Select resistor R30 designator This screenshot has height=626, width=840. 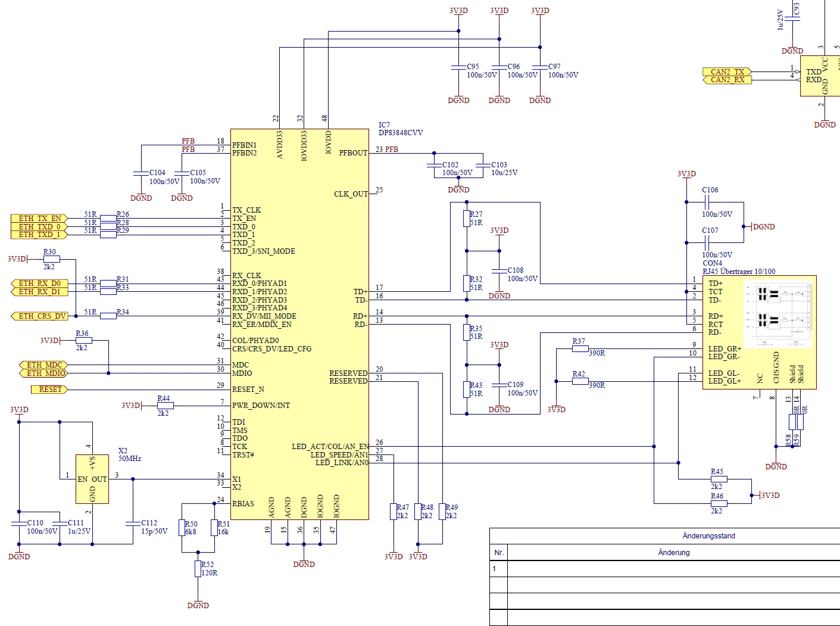[49, 252]
